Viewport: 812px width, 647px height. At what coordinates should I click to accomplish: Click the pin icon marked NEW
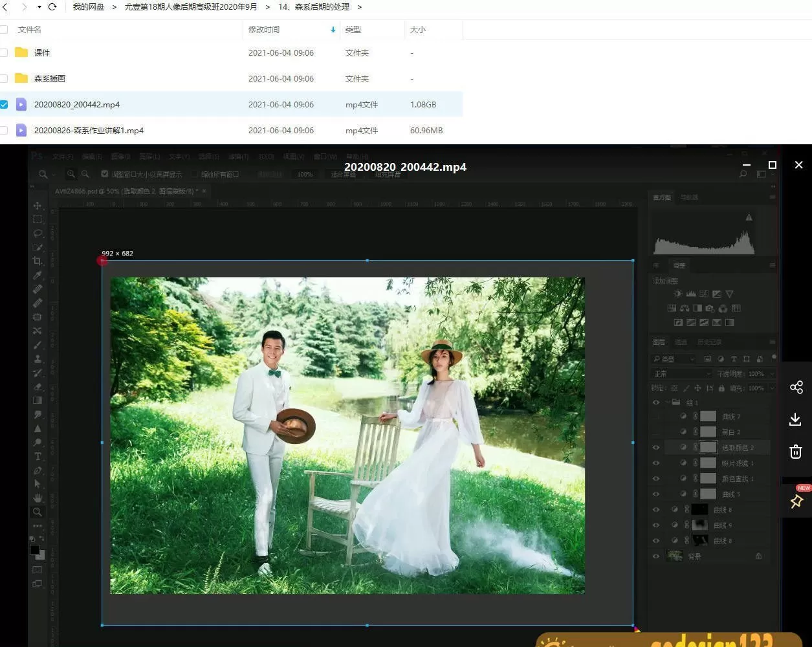796,501
